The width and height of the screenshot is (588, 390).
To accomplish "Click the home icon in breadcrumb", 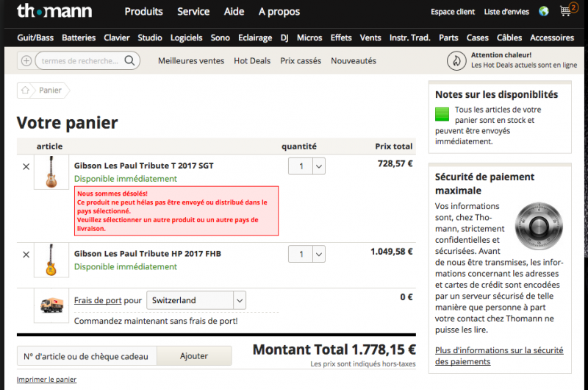I will coord(26,90).
